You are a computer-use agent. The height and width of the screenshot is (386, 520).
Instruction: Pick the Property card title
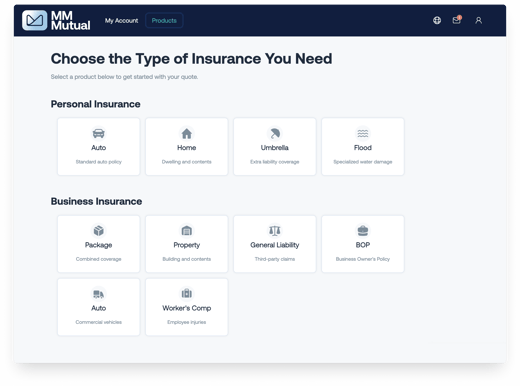[187, 245]
